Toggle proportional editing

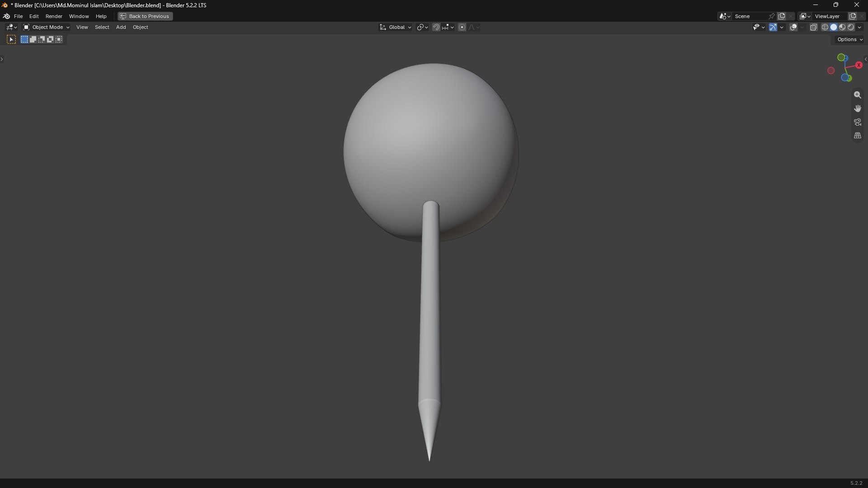pos(462,27)
